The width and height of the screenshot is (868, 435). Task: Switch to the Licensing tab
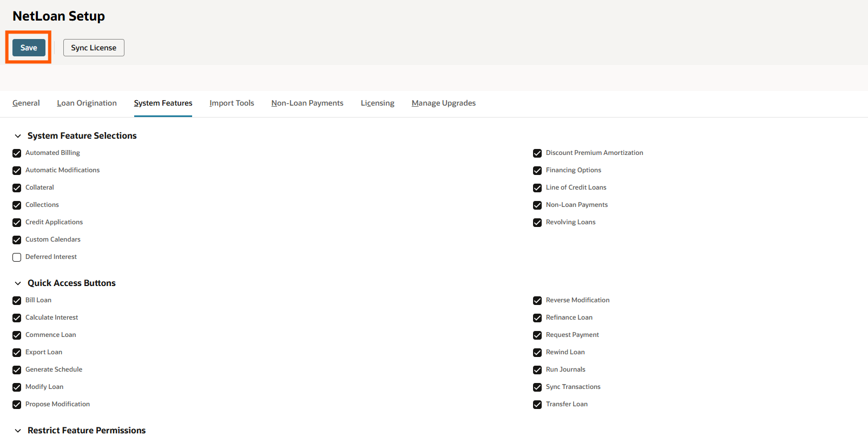377,103
